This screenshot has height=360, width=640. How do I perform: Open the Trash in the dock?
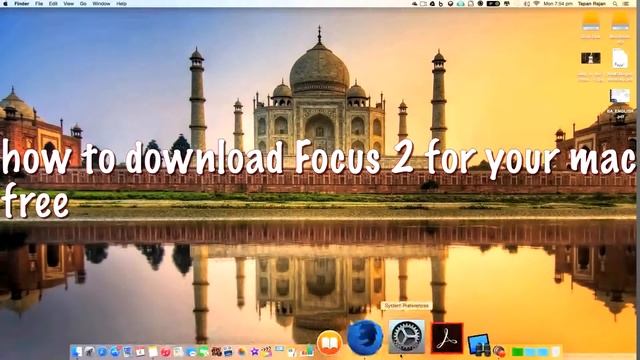pos(556,351)
